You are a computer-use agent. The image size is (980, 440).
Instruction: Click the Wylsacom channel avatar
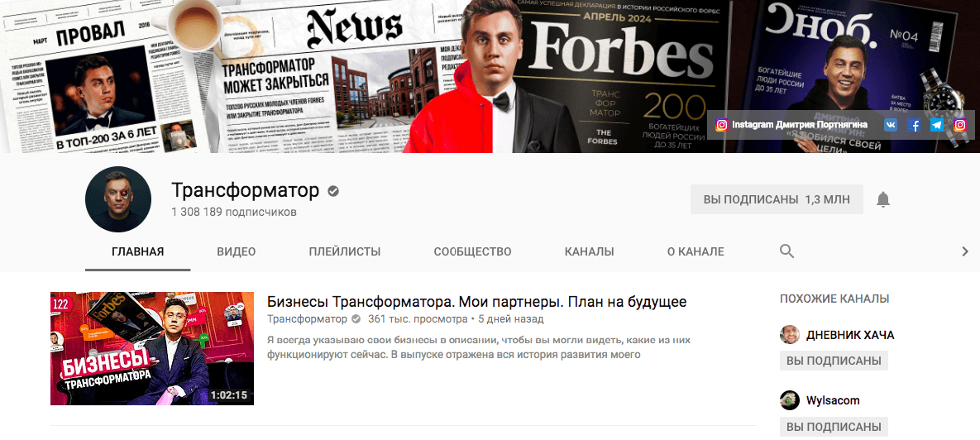click(x=790, y=400)
